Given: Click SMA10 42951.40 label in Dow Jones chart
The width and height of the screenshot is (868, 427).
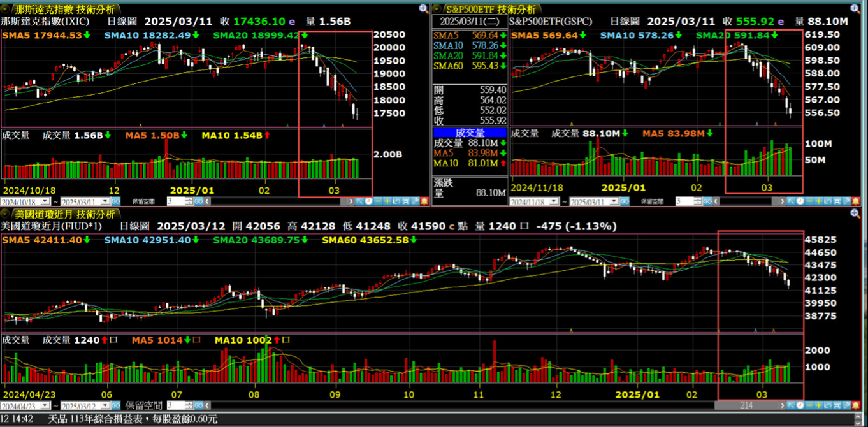Looking at the screenshot, I should coord(152,240).
